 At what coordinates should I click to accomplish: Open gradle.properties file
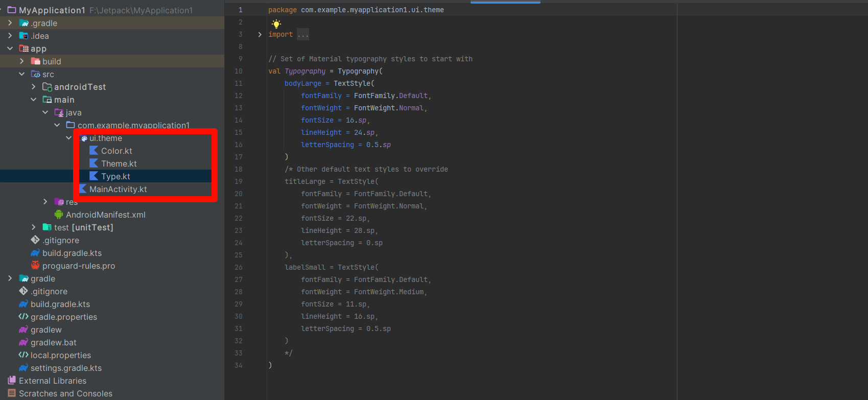[x=63, y=317]
